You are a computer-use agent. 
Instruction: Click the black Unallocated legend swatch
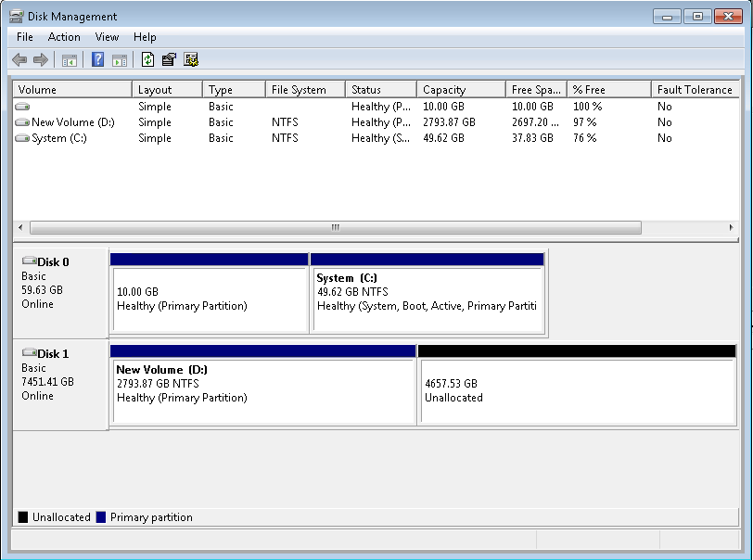22,517
